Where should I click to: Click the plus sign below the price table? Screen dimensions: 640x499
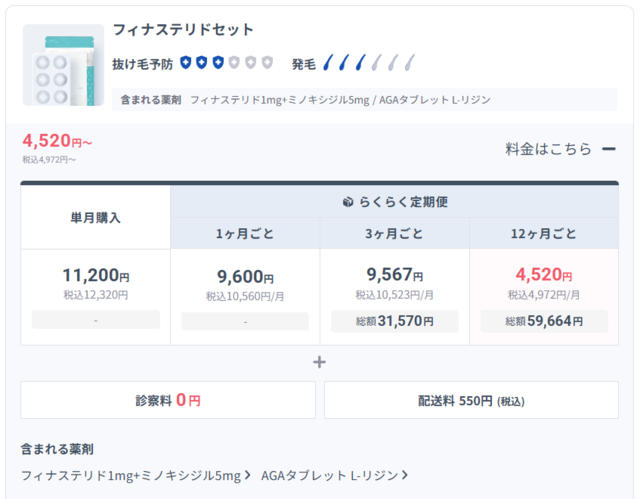coord(319,362)
